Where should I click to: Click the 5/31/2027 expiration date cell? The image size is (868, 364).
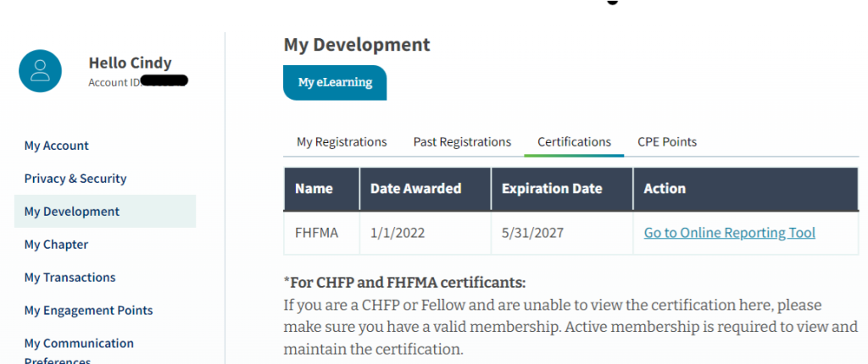click(531, 233)
